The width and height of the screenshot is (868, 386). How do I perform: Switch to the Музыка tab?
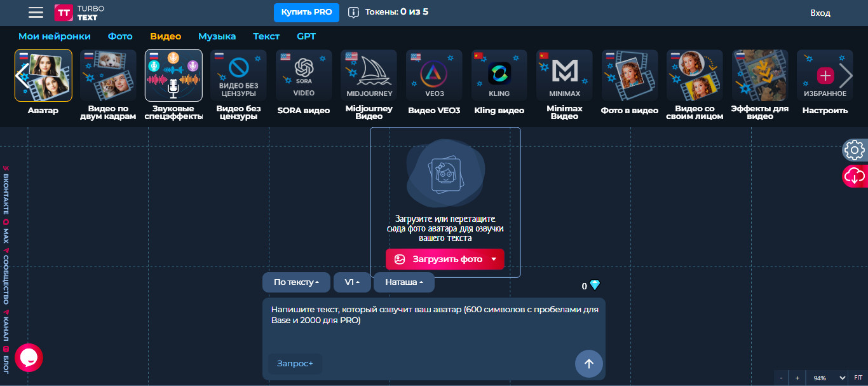pos(217,36)
